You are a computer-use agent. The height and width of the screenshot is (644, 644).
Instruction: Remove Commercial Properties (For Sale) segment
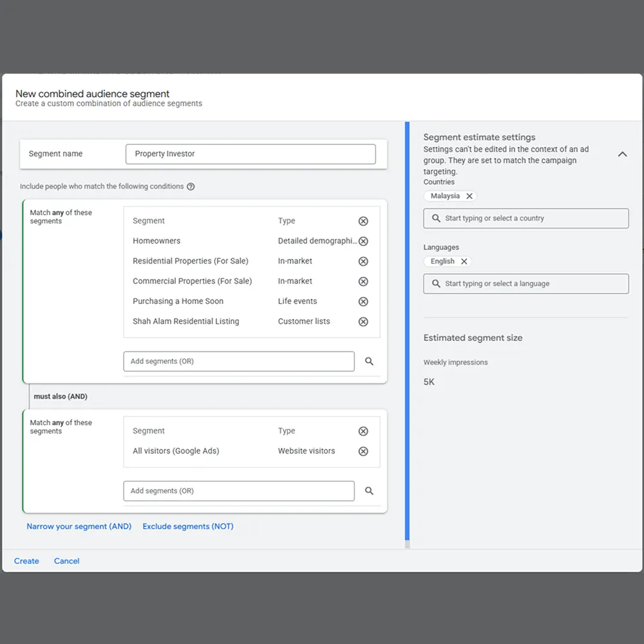(x=363, y=281)
